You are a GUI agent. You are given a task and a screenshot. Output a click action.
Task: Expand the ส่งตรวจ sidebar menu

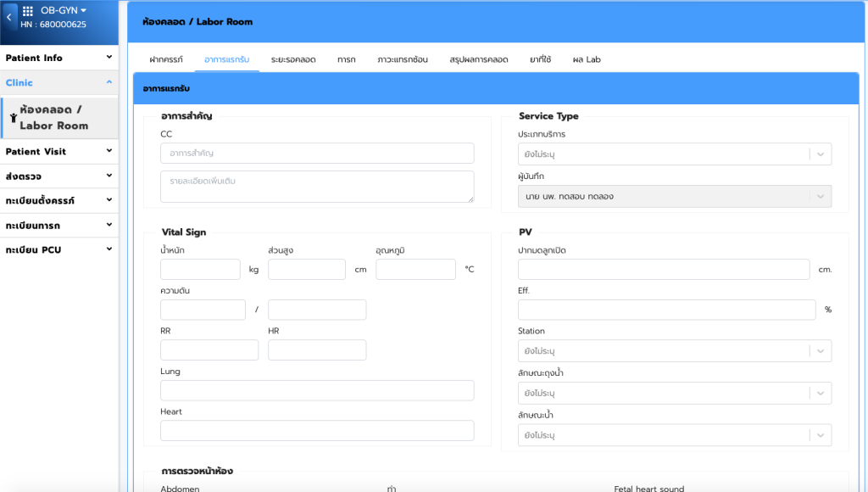point(58,176)
